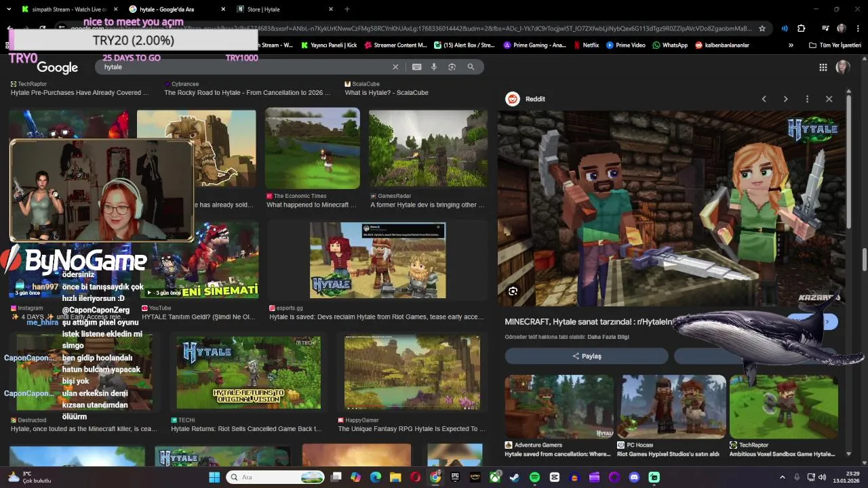868x488 pixels.
Task: Open Streamer Content bookmark
Action: [395, 45]
